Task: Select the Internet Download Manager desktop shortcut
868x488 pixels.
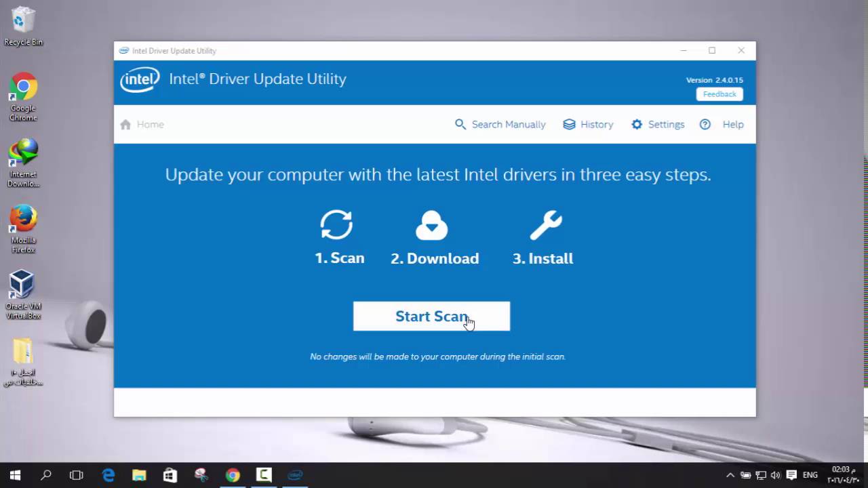Action: click(23, 163)
